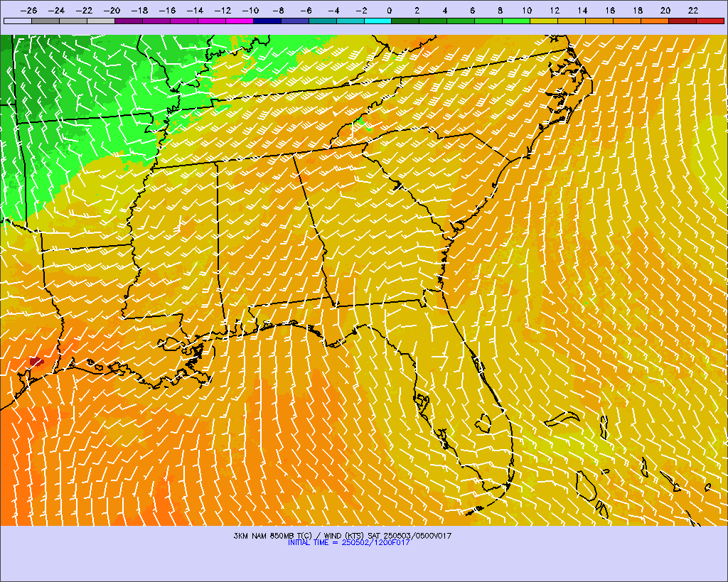
Task: Select the bright red swatch right of 22
Action: click(710, 21)
